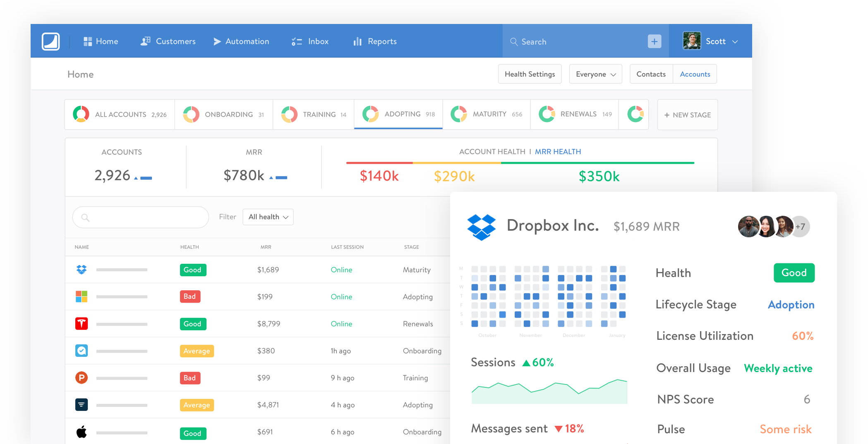This screenshot has width=868, height=444.
Task: Click the Good badge in the $1,689 row
Action: (x=193, y=270)
